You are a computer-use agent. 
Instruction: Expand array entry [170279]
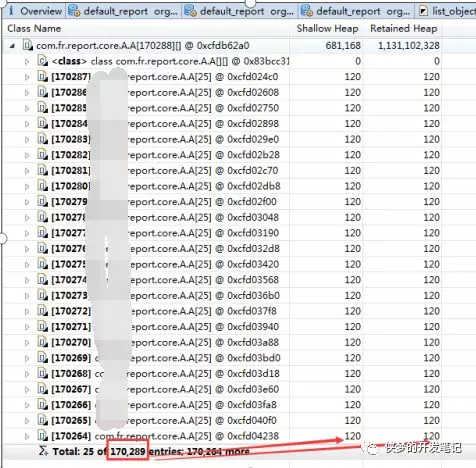[27, 202]
